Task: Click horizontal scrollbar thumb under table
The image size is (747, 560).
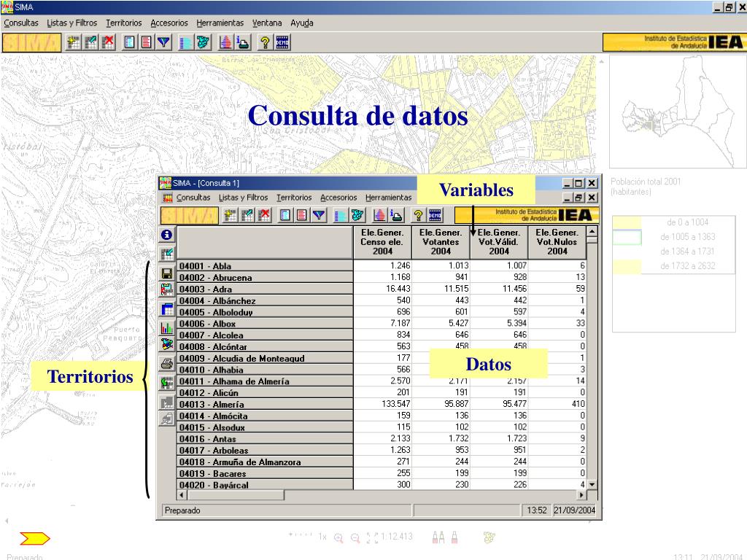Action: [236, 495]
